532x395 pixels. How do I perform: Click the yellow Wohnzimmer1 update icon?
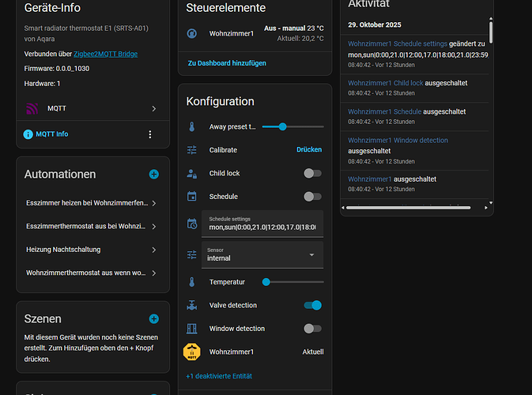click(x=192, y=352)
